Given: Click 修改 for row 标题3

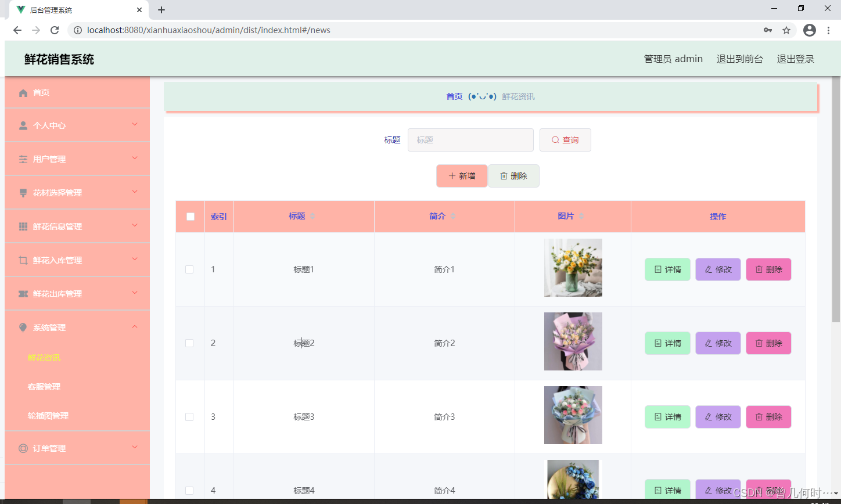Looking at the screenshot, I should click(718, 417).
